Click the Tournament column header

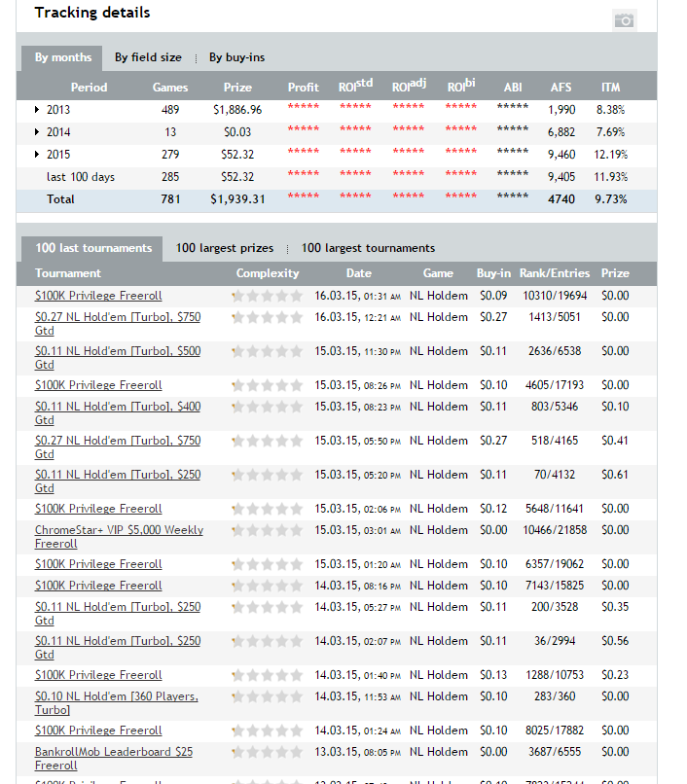[68, 273]
